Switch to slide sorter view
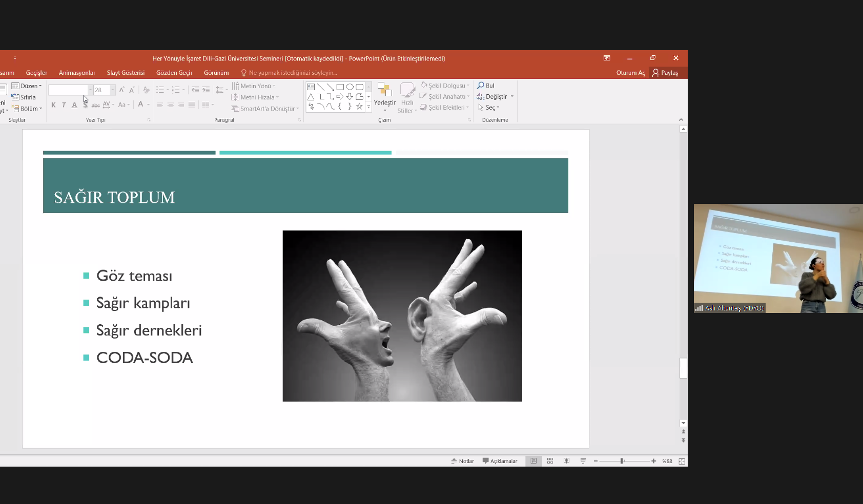Viewport: 863px width, 504px height. [550, 461]
